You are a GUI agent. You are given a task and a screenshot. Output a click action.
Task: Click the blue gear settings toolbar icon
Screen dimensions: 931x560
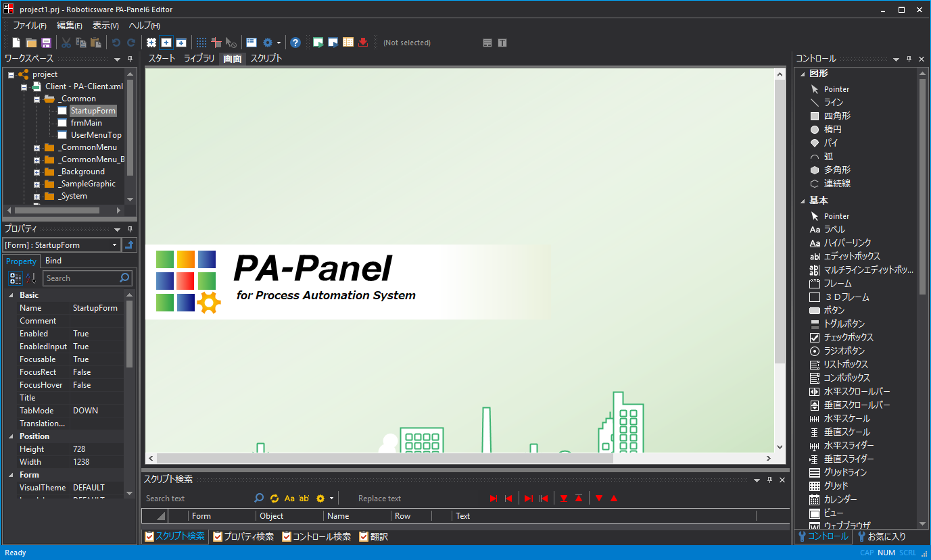coord(268,43)
